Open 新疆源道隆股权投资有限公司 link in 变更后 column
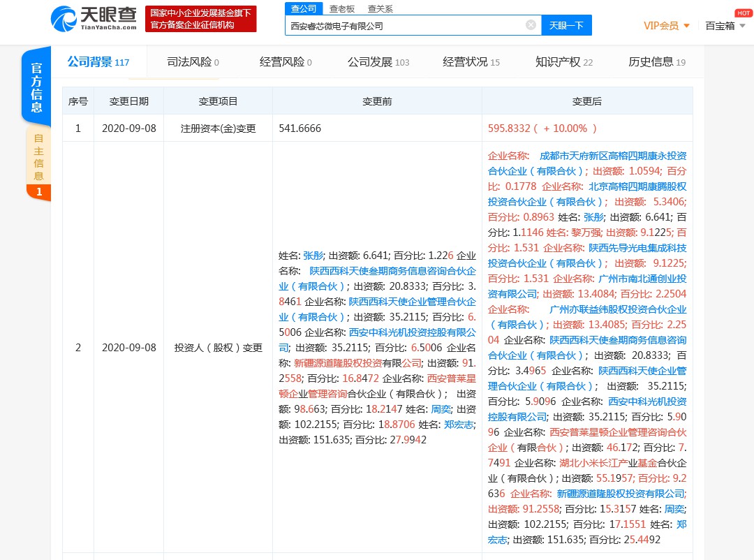The height and width of the screenshot is (560, 754). [621, 494]
